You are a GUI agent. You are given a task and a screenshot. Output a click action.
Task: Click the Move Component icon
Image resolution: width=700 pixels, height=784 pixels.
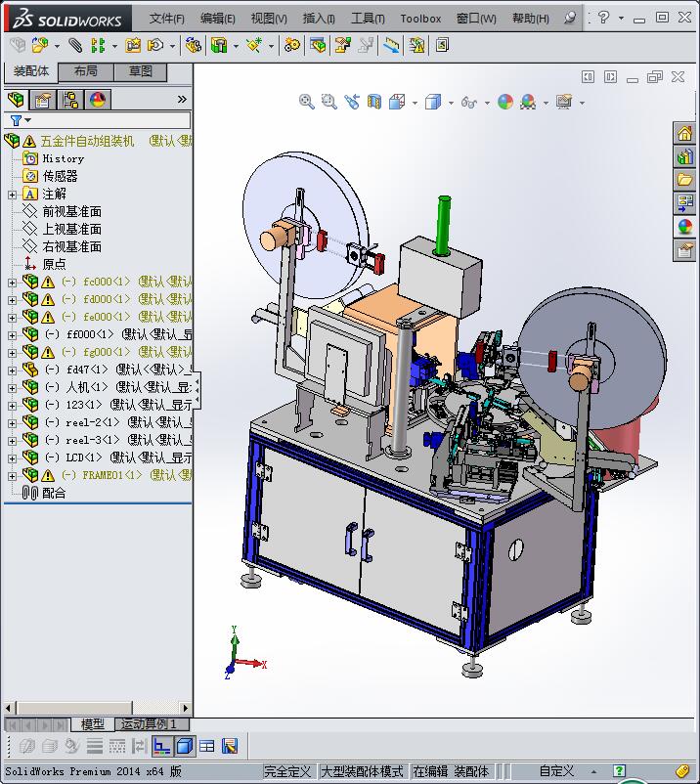pyautogui.click(x=155, y=46)
